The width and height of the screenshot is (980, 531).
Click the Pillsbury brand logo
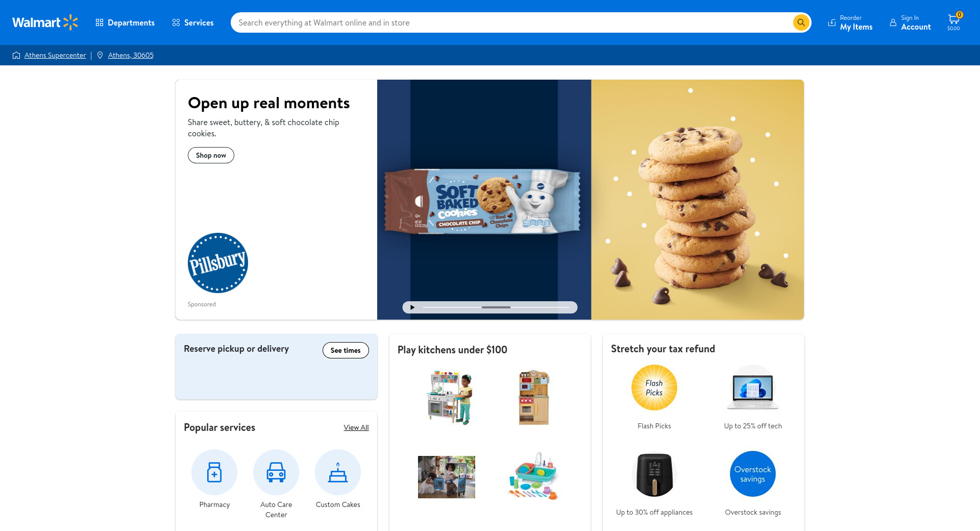click(218, 263)
